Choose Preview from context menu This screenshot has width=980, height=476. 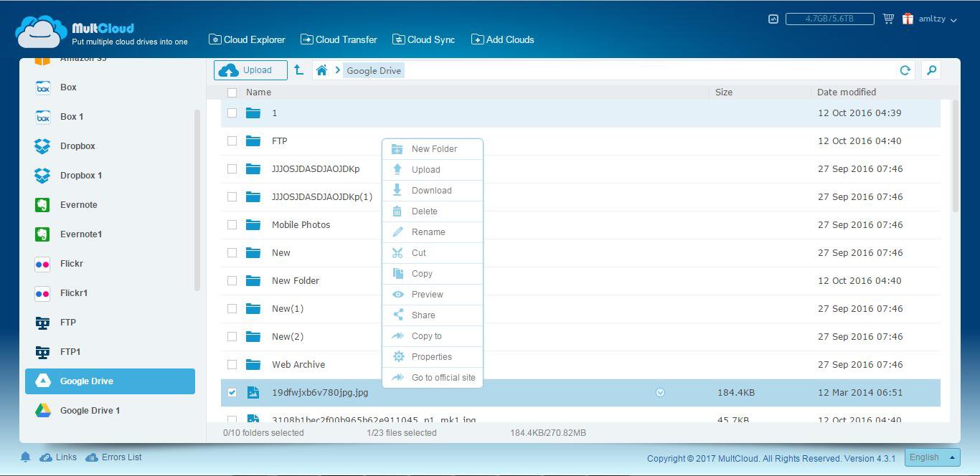tap(433, 295)
